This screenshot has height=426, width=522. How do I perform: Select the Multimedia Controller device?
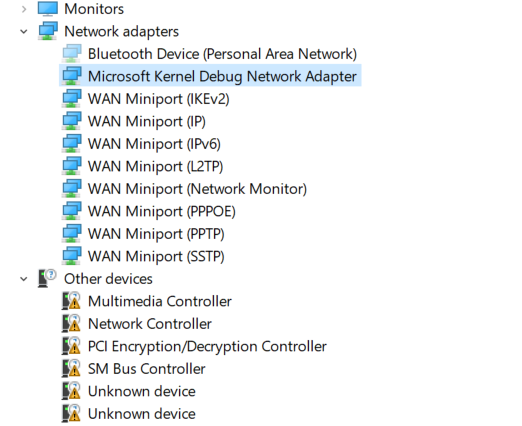pos(159,301)
